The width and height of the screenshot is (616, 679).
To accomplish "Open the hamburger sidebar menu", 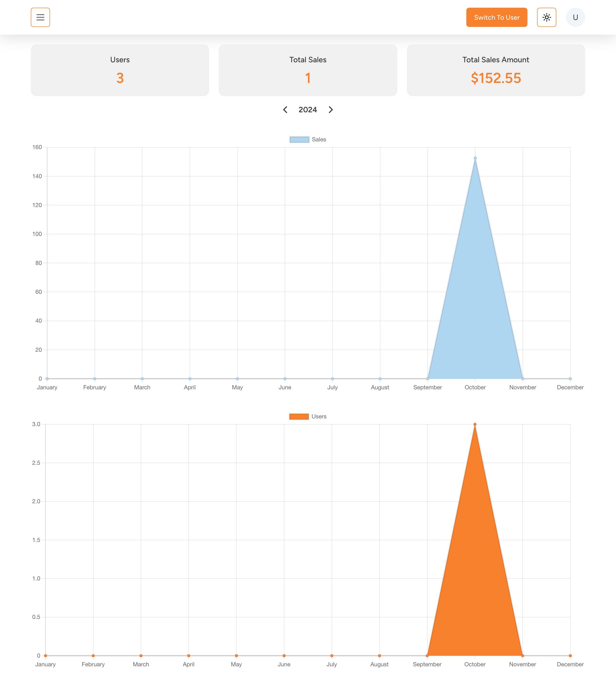I will [40, 17].
